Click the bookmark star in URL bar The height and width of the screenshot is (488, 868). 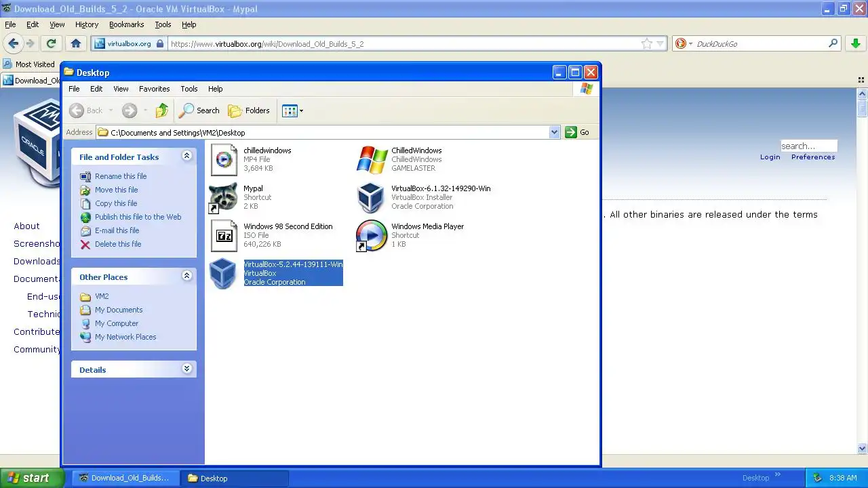pos(647,43)
